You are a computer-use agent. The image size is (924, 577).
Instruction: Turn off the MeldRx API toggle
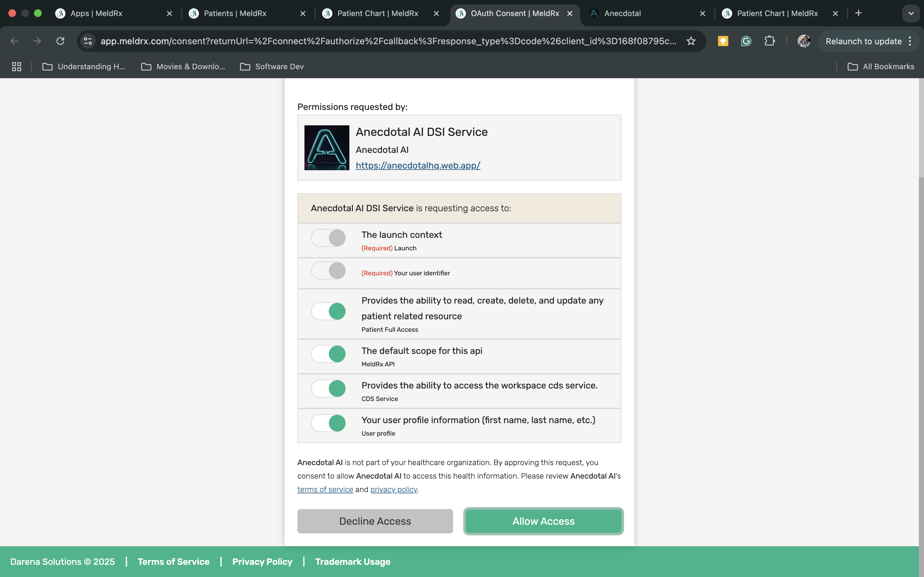point(328,354)
